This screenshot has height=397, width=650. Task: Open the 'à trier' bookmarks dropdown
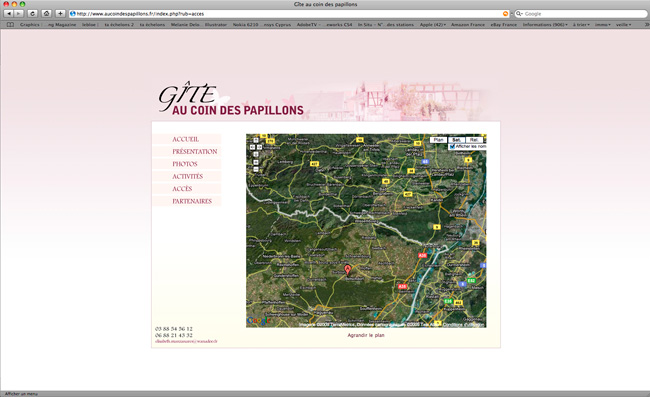pos(581,24)
